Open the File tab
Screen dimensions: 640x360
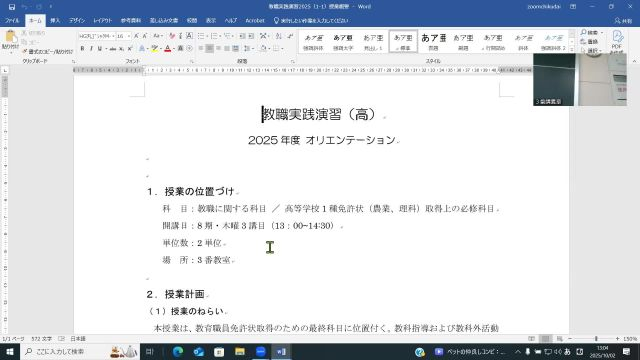(x=12, y=20)
